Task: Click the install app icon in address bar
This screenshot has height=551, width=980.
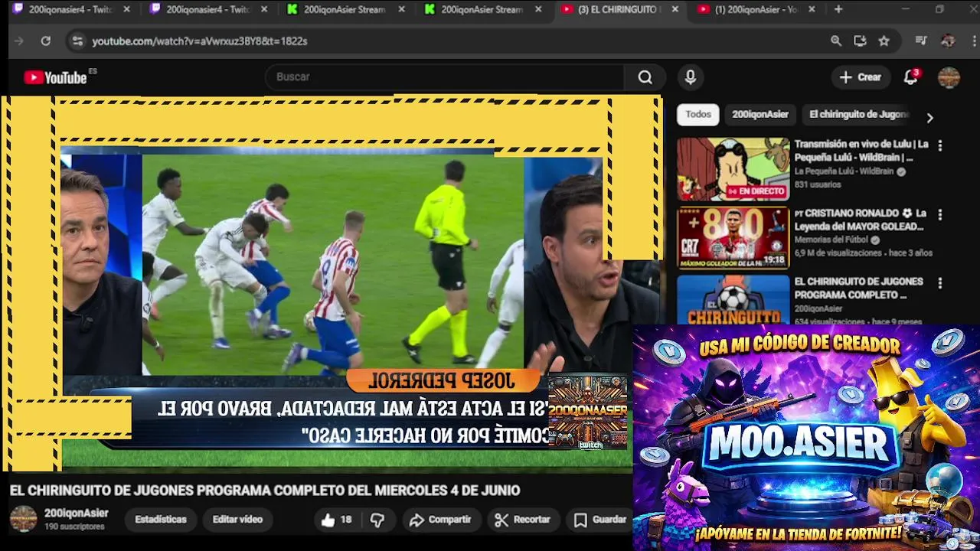Action: coord(860,41)
